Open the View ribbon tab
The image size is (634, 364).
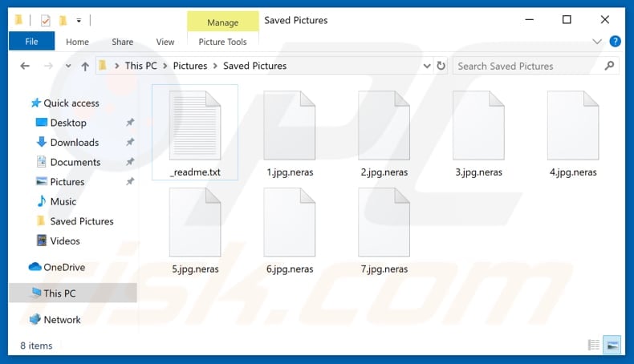pos(165,42)
